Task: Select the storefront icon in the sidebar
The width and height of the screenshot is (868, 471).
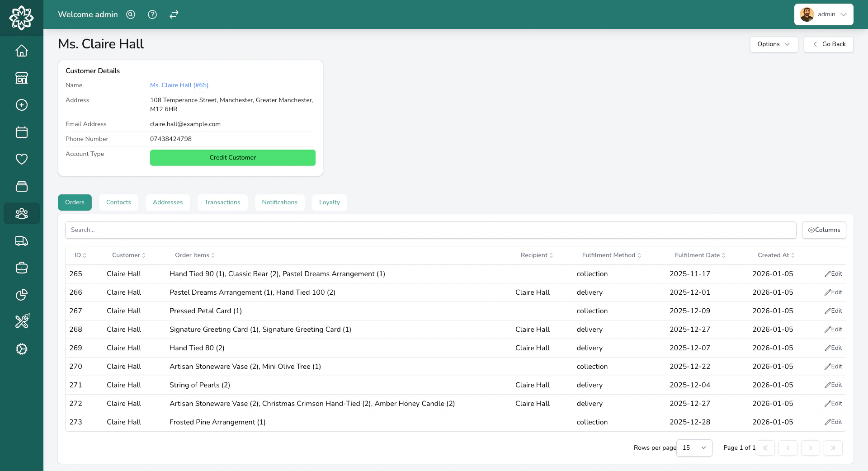Action: point(21,78)
